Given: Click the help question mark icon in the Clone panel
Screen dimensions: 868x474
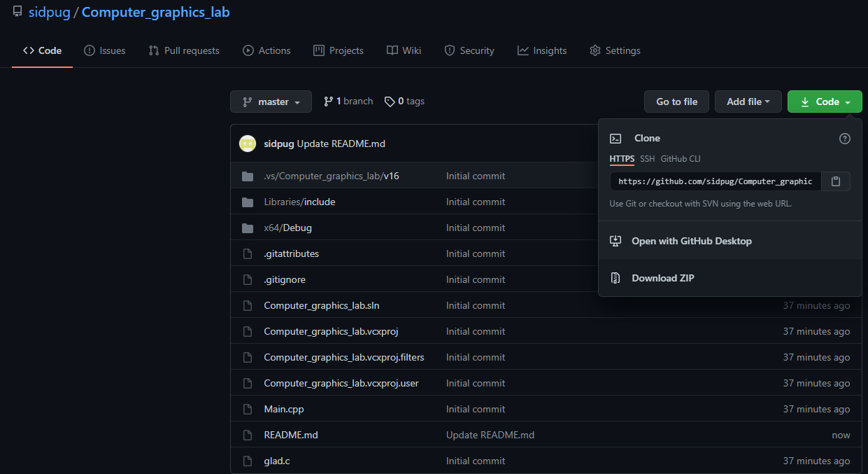Looking at the screenshot, I should (845, 139).
